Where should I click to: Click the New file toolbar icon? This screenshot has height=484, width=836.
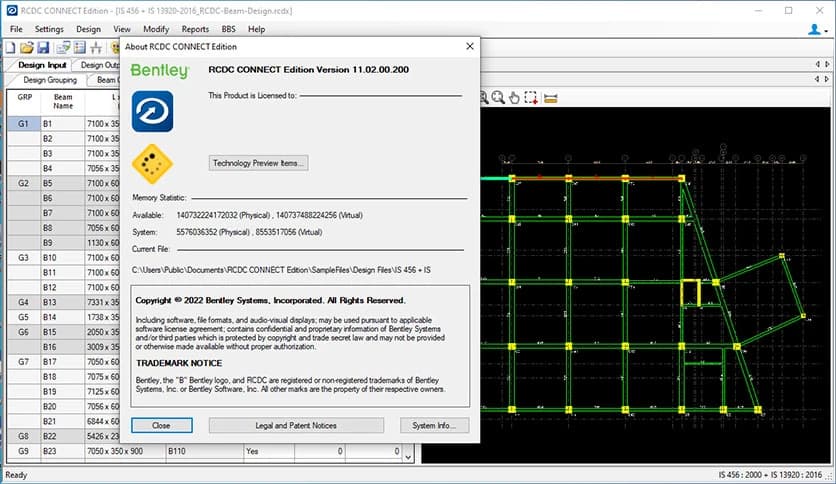click(11, 47)
